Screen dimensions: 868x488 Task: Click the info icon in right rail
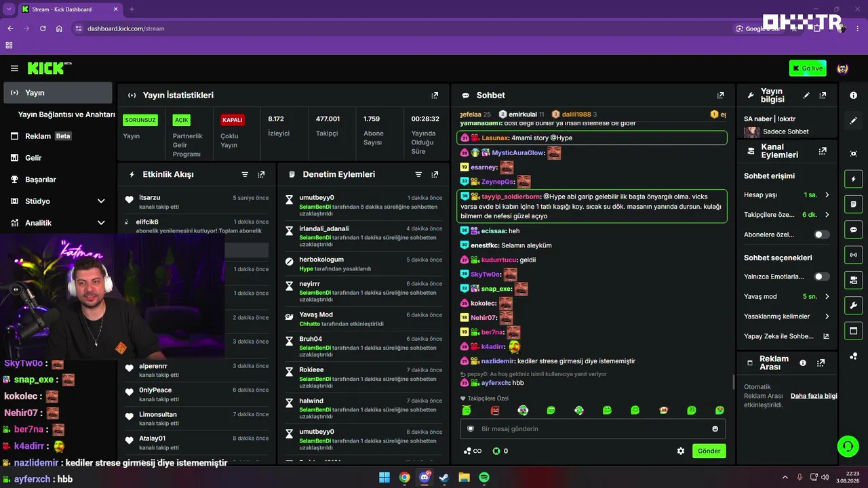click(853, 96)
